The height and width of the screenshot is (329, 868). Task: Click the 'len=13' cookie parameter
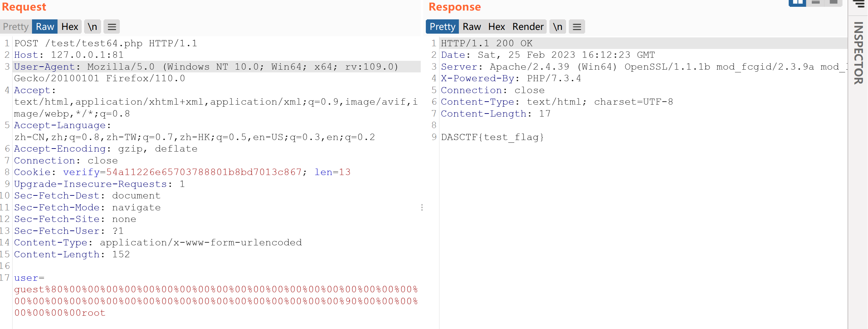point(333,172)
